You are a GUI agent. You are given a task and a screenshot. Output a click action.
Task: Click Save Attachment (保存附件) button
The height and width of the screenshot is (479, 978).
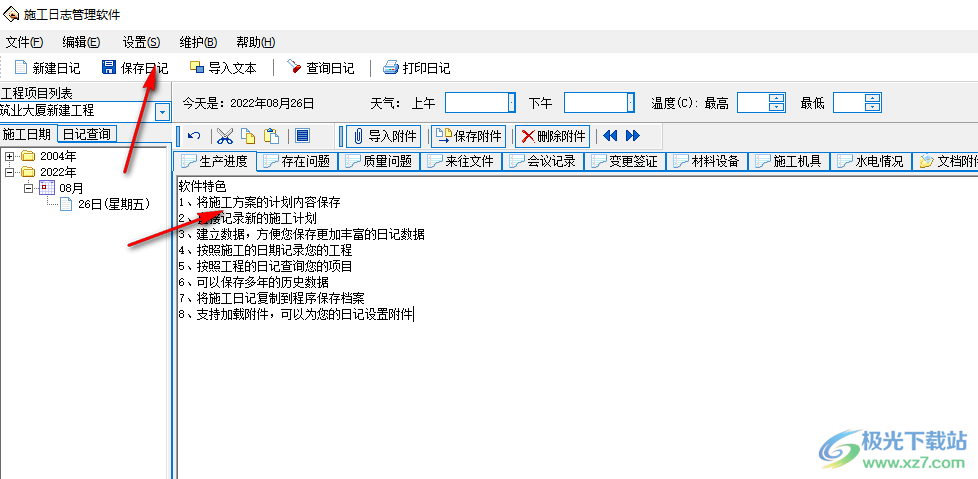468,136
